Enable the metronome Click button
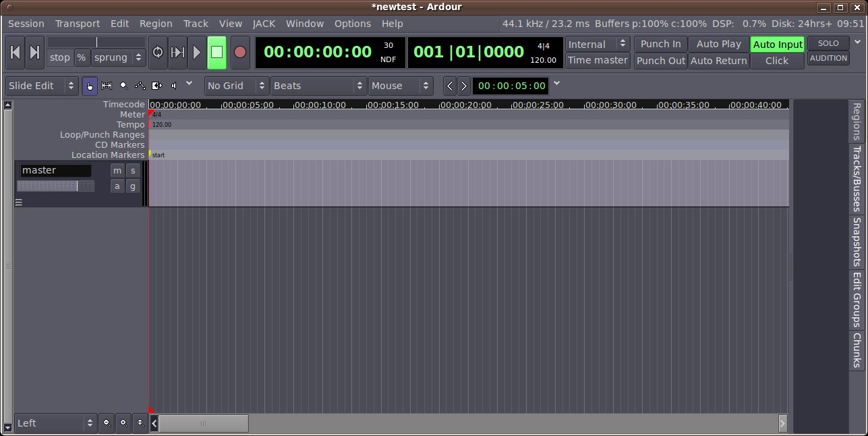868x436 pixels. pyautogui.click(x=777, y=61)
